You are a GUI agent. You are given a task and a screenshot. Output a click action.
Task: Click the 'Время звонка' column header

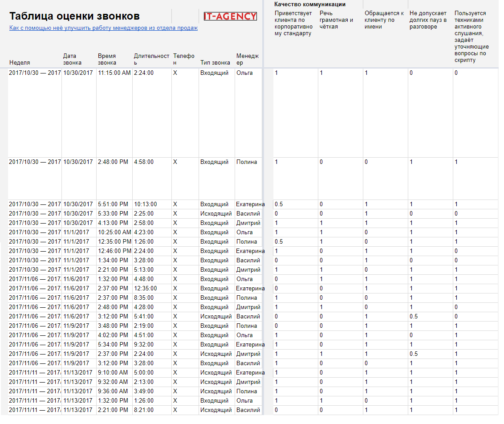coord(107,59)
